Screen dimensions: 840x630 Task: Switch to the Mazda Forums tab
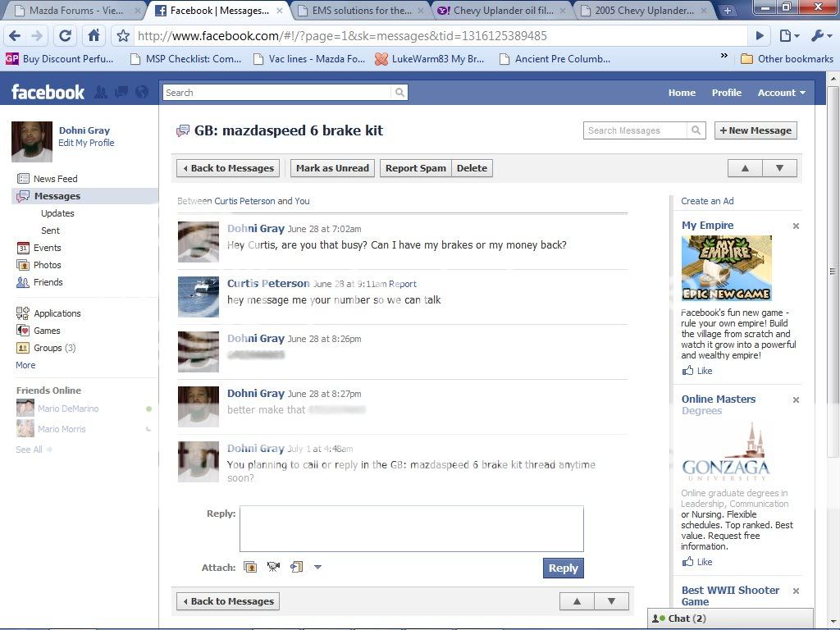point(76,10)
